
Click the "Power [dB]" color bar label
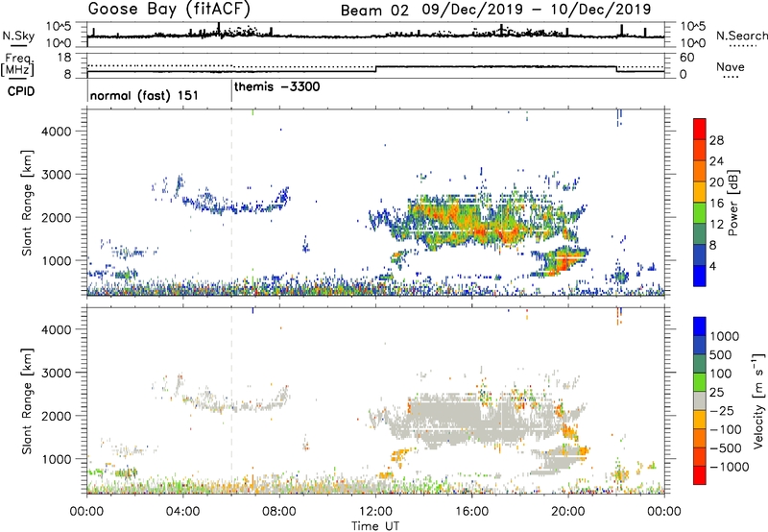(x=732, y=203)
